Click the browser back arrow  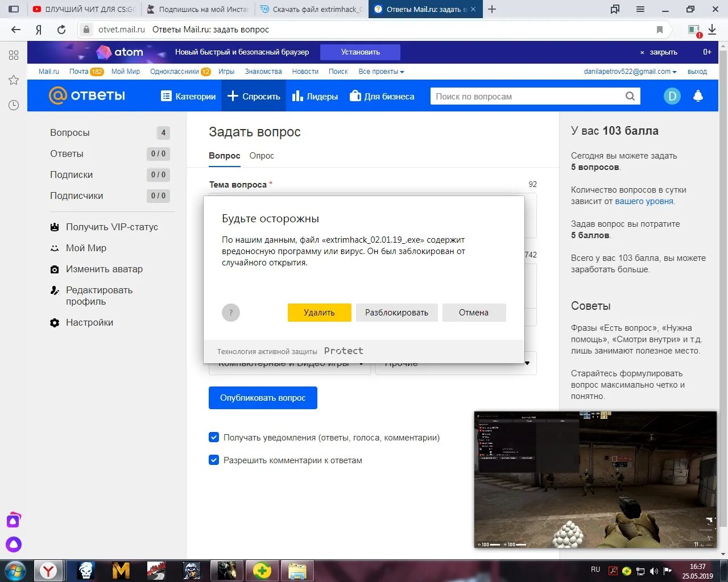[x=16, y=30]
